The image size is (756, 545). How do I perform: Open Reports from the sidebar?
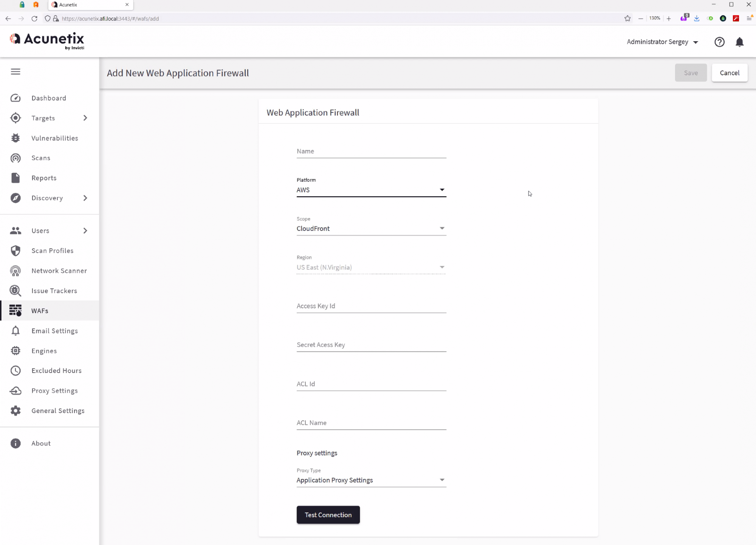pyautogui.click(x=44, y=178)
